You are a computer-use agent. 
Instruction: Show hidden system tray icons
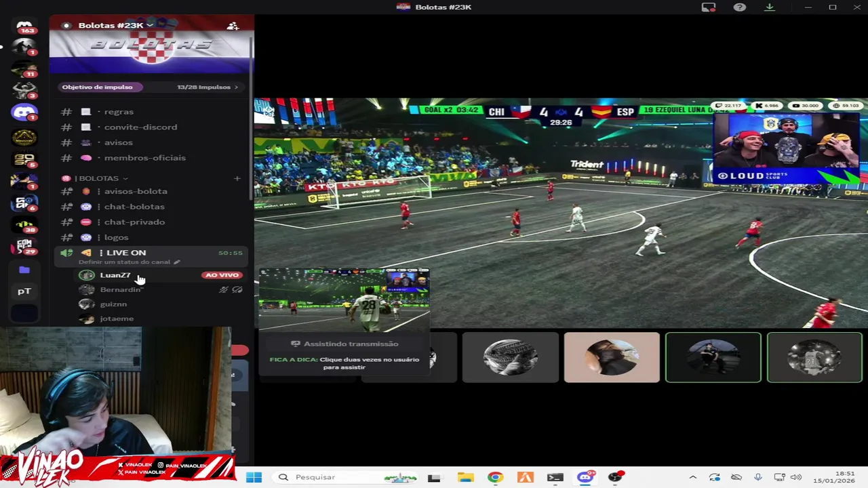pyautogui.click(x=692, y=477)
